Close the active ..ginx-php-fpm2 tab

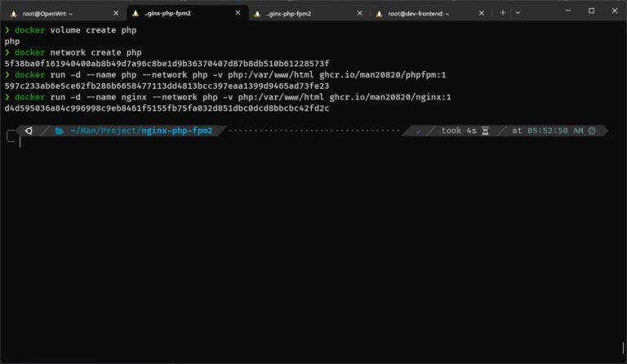tap(238, 13)
